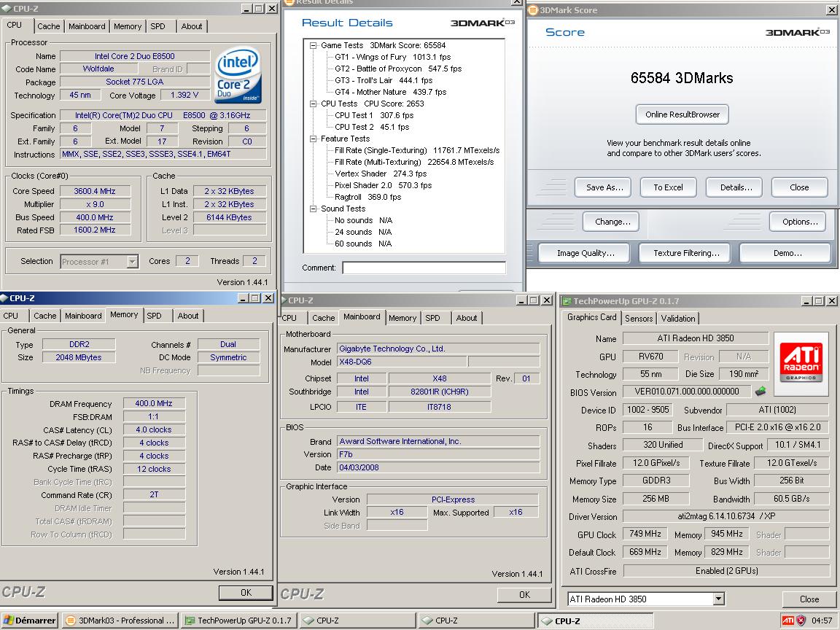This screenshot has height=630, width=840.
Task: Click the Close button in GPU-Z
Action: [809, 599]
